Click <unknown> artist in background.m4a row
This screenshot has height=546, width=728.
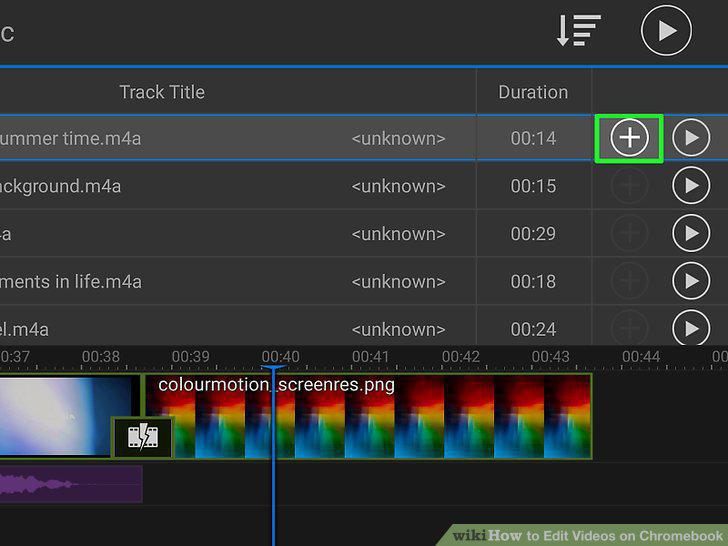pyautogui.click(x=398, y=186)
